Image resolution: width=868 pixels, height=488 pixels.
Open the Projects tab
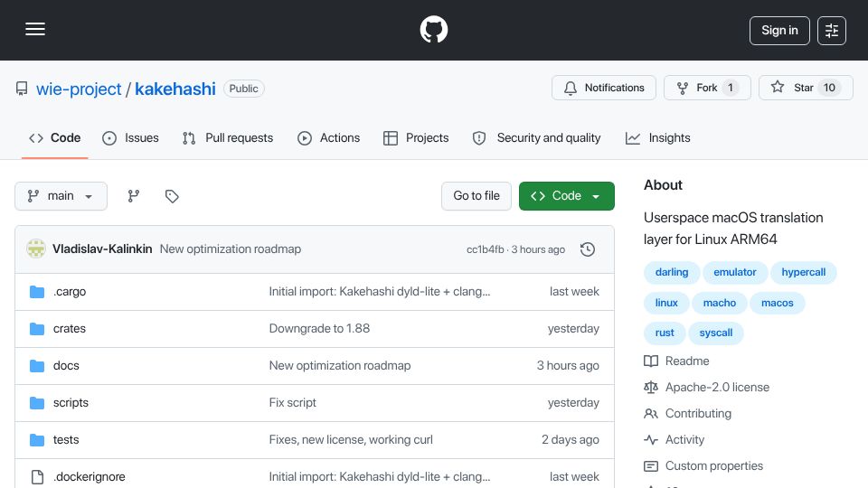pos(416,137)
